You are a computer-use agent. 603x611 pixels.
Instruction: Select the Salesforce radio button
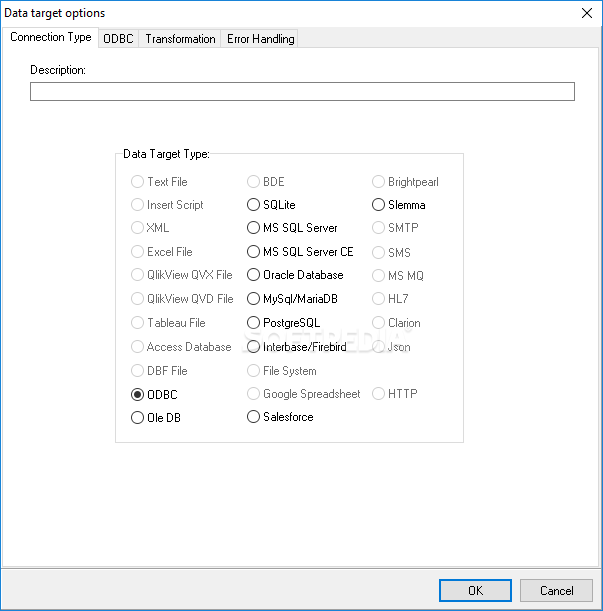pyautogui.click(x=253, y=417)
